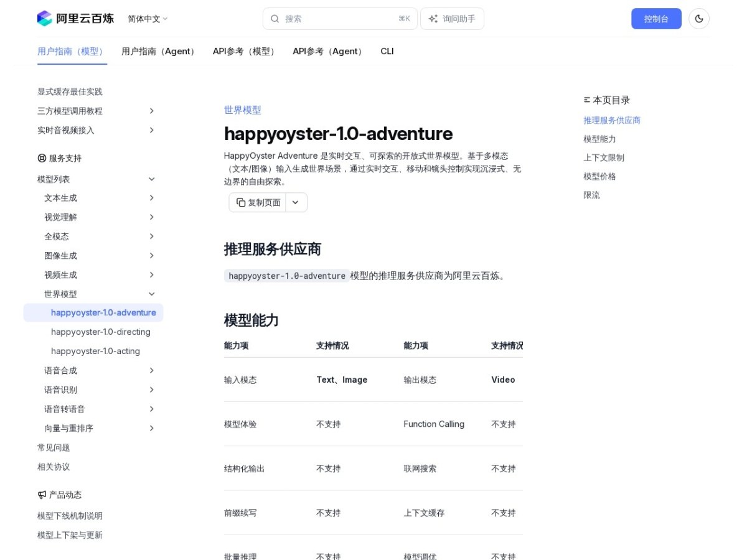
Task: Click the search magnifier icon
Action: 275,19
